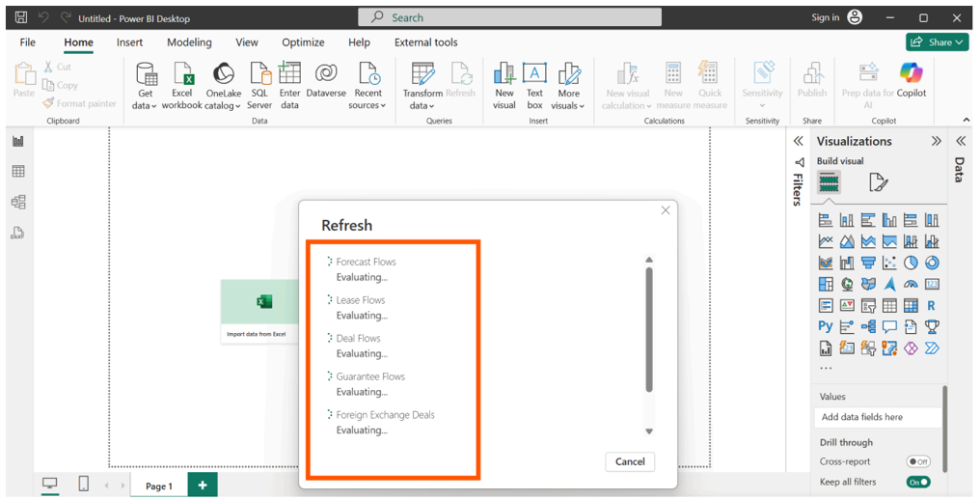The image size is (980, 500).
Task: Switch to mobile layout icon
Action: pyautogui.click(x=83, y=484)
